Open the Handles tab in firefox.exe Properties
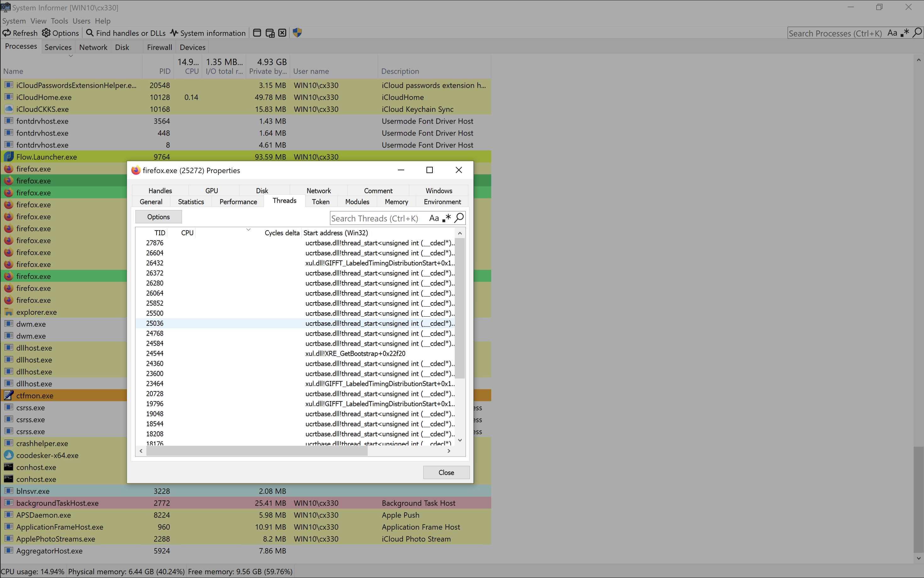The image size is (924, 578). tap(160, 190)
